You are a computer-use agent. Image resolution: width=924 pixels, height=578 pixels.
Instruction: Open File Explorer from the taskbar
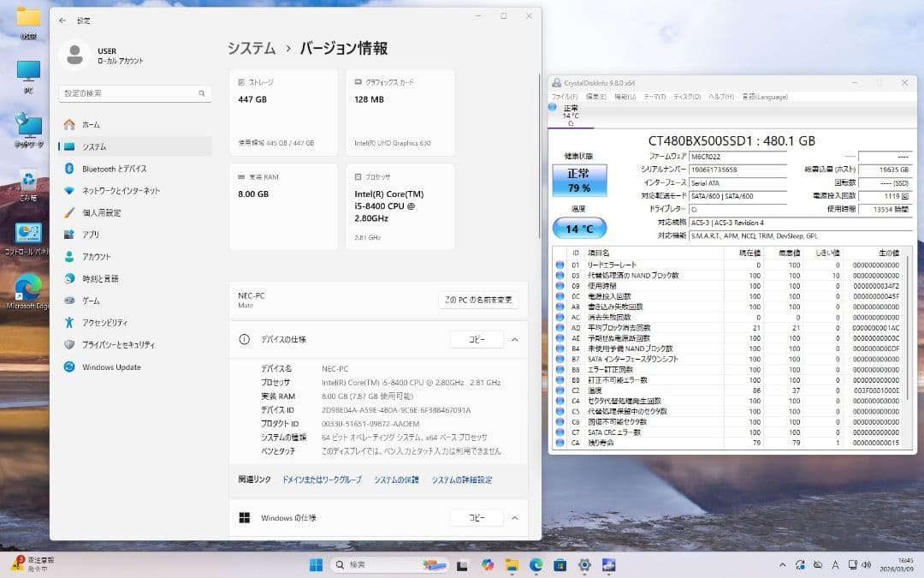point(512,564)
